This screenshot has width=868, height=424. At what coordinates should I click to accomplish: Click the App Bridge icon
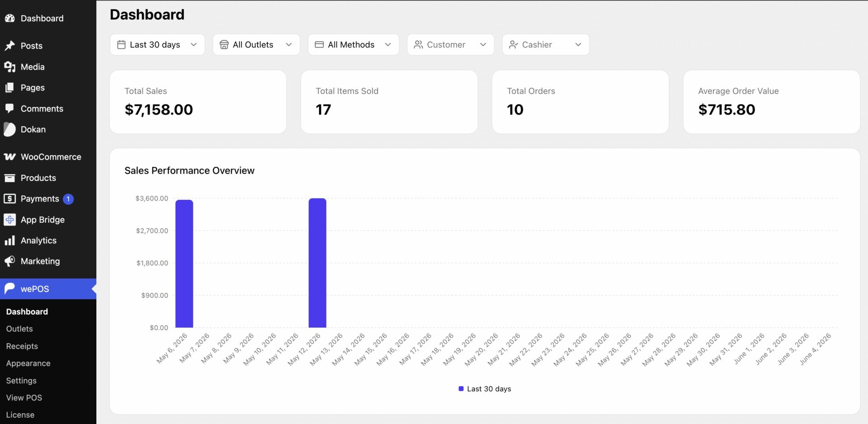tap(9, 220)
